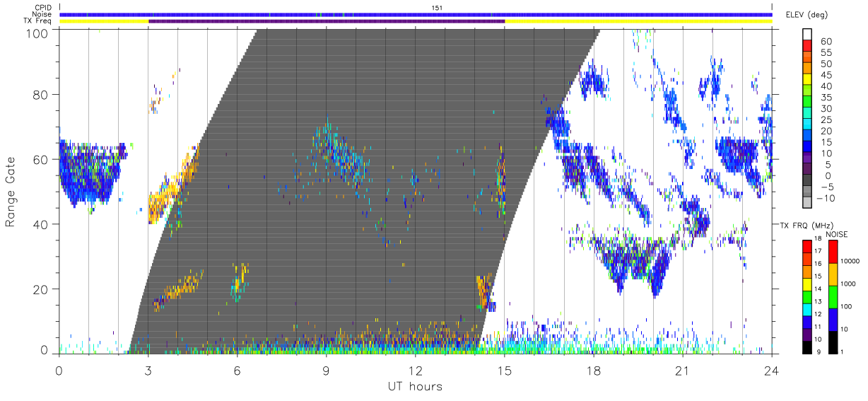Click ELEV colorbar tick label 25
868x401 pixels.
point(825,120)
